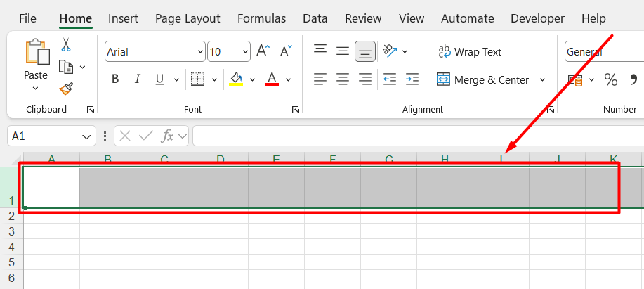Screen dimensions: 644x289
Task: Apply Comma Style format
Action: (x=633, y=79)
